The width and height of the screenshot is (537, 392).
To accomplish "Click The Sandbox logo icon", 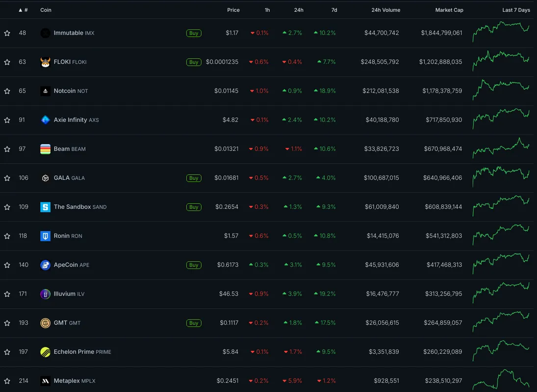I will (x=45, y=207).
